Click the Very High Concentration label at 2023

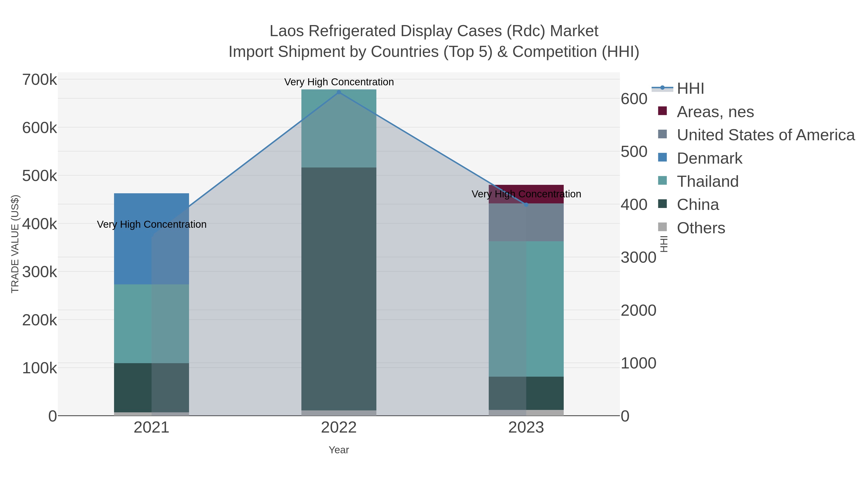point(526,194)
